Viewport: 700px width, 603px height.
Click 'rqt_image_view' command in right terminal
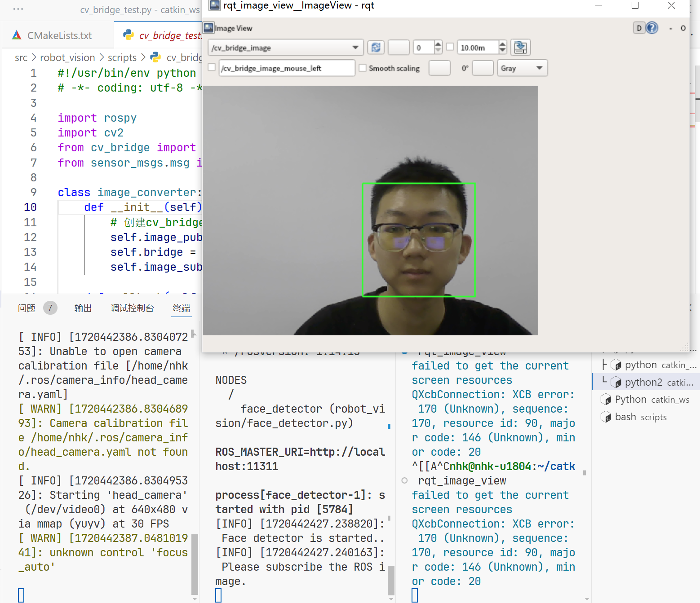[x=462, y=480]
